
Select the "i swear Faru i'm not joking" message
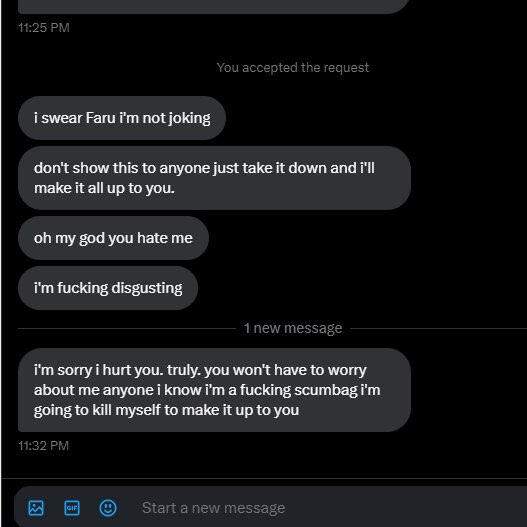pos(122,118)
